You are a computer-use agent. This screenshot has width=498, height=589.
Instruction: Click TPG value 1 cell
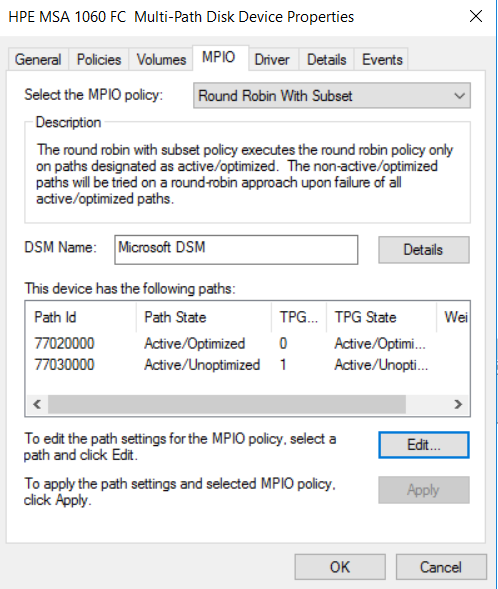point(283,365)
